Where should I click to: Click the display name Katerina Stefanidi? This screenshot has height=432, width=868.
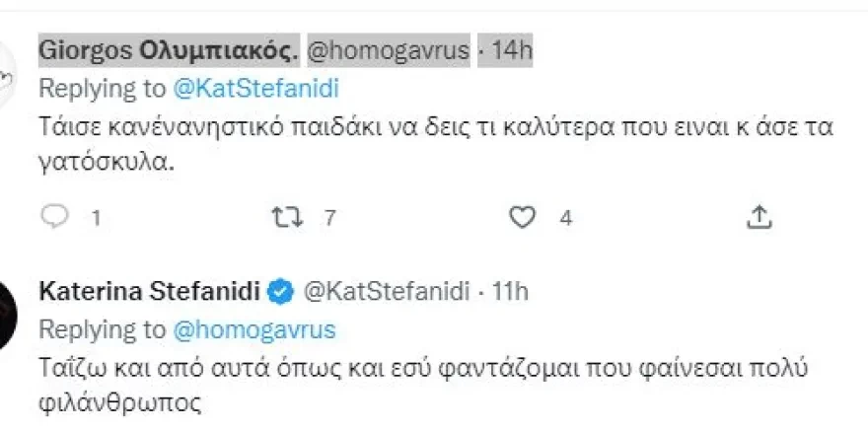tap(149, 291)
